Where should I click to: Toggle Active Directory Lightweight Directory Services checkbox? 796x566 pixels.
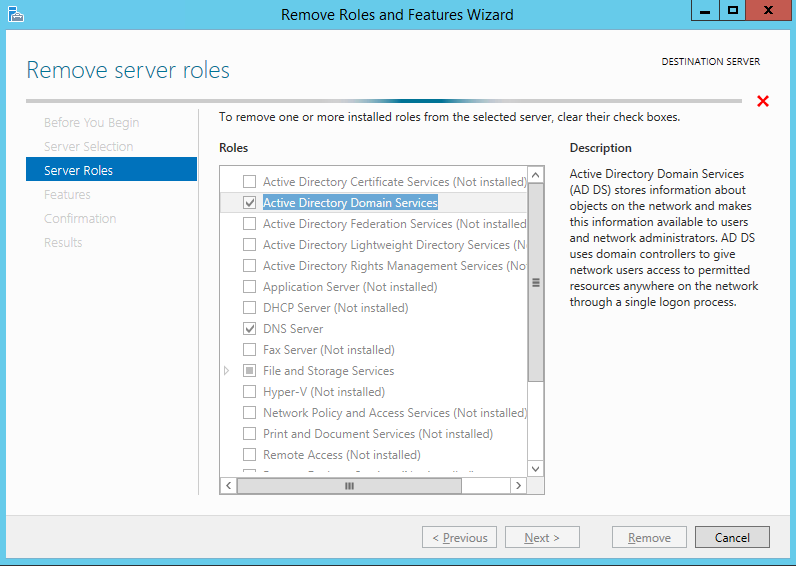tap(249, 245)
